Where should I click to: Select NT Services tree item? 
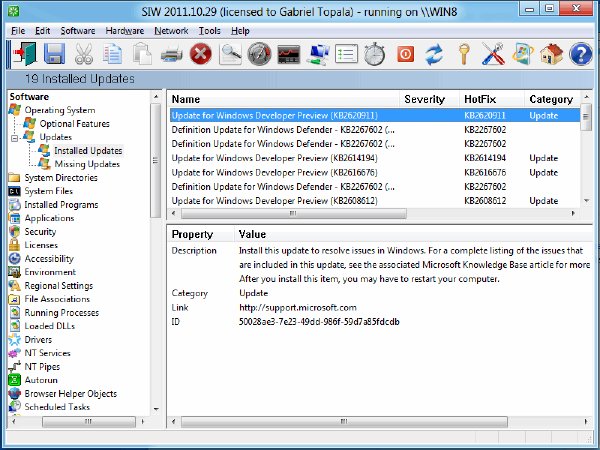pos(47,353)
